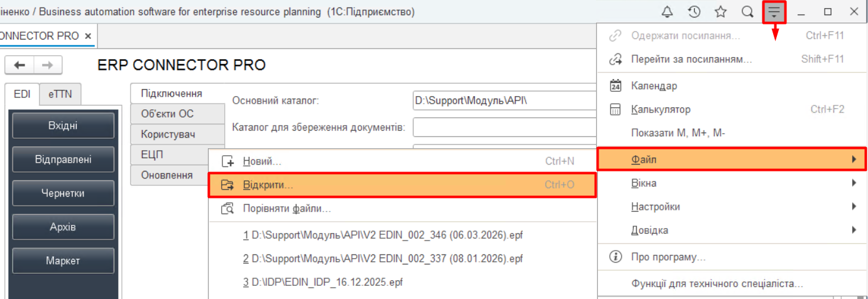The height and width of the screenshot is (299, 868).
Task: Choose Показати M, M+, M- entry
Action: [x=731, y=133]
